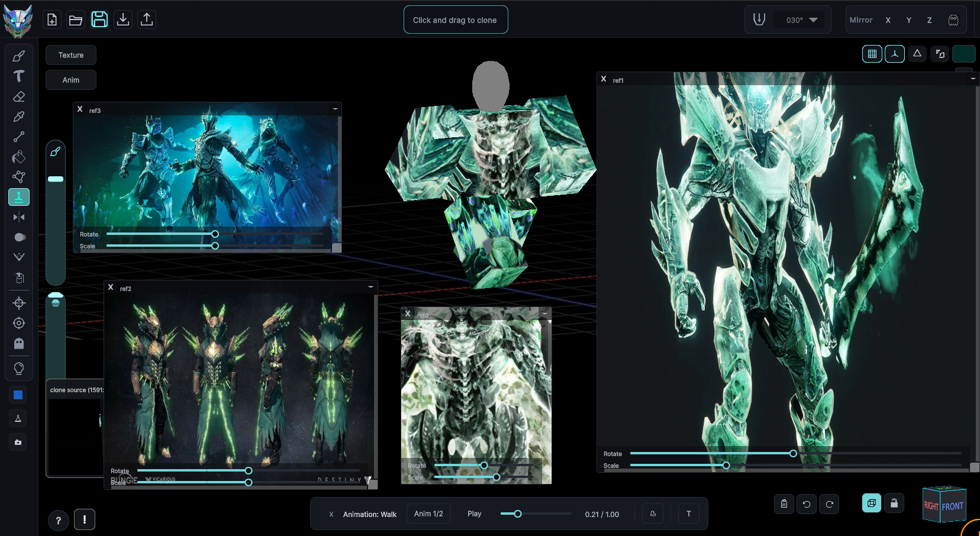Select the mirror flip tool in sidebar
The height and width of the screenshot is (536, 980).
[19, 217]
